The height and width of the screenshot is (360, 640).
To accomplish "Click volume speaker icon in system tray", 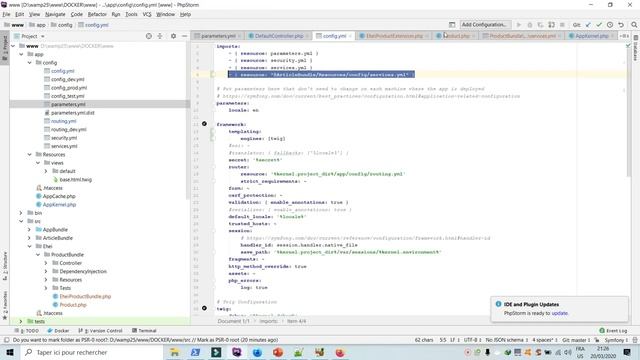I will click(x=568, y=352).
